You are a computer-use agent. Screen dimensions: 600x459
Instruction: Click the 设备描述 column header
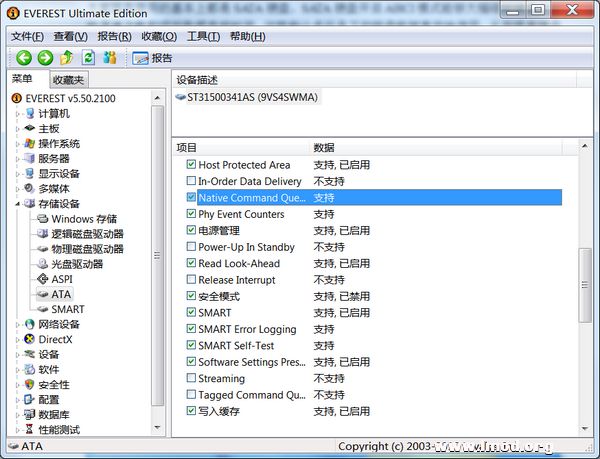tap(374, 80)
